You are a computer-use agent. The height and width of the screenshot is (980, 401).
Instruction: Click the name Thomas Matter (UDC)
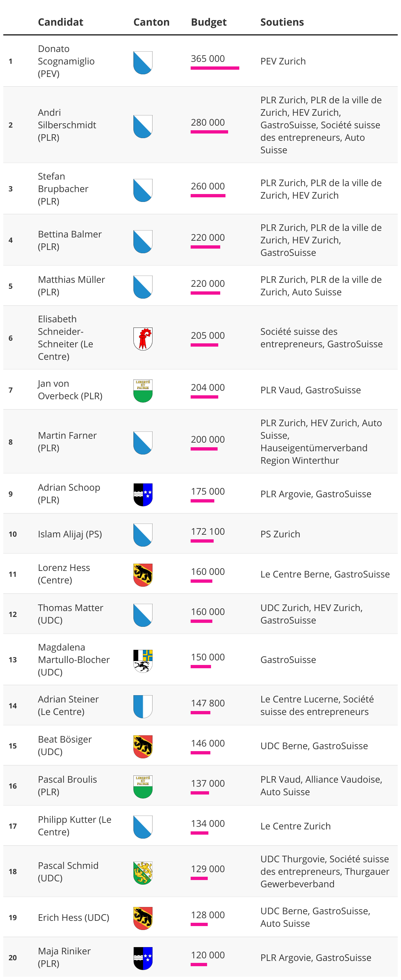[x=70, y=614]
